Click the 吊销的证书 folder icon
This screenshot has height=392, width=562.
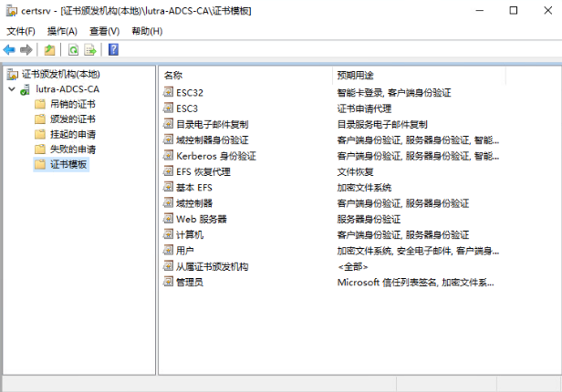tap(40, 104)
